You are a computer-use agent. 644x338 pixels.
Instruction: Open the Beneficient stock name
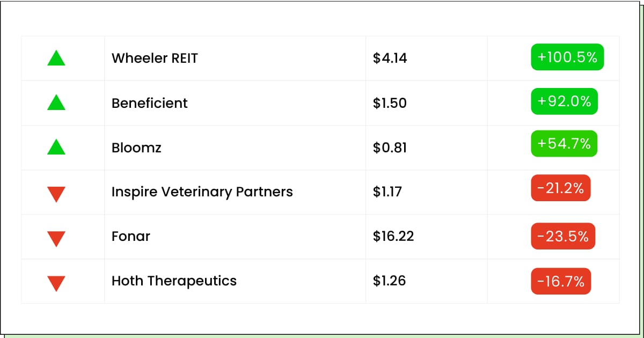coord(150,103)
